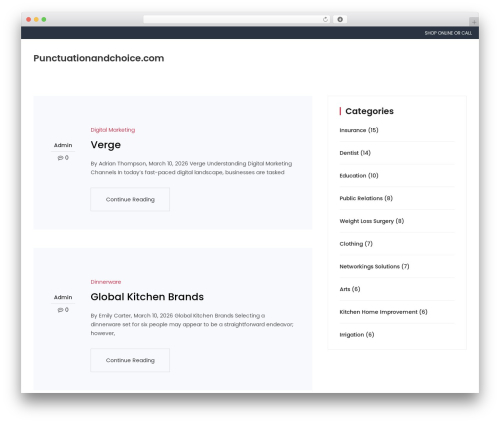Select the Networkings Solutions category

tap(374, 266)
